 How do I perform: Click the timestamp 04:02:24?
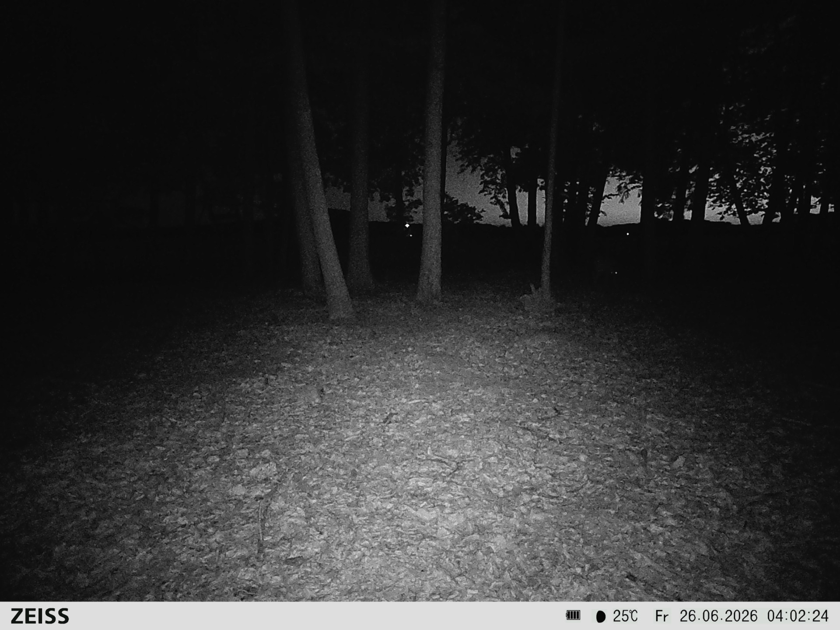coord(798,616)
